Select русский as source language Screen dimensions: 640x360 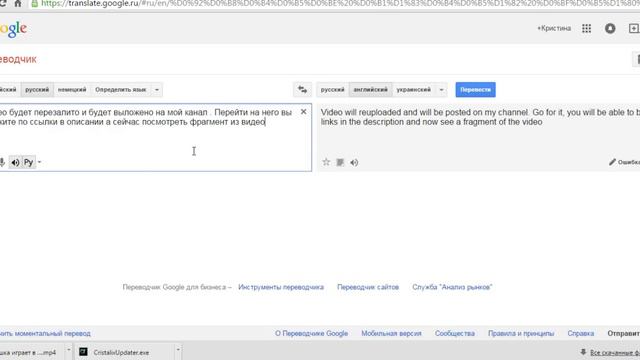pyautogui.click(x=37, y=89)
